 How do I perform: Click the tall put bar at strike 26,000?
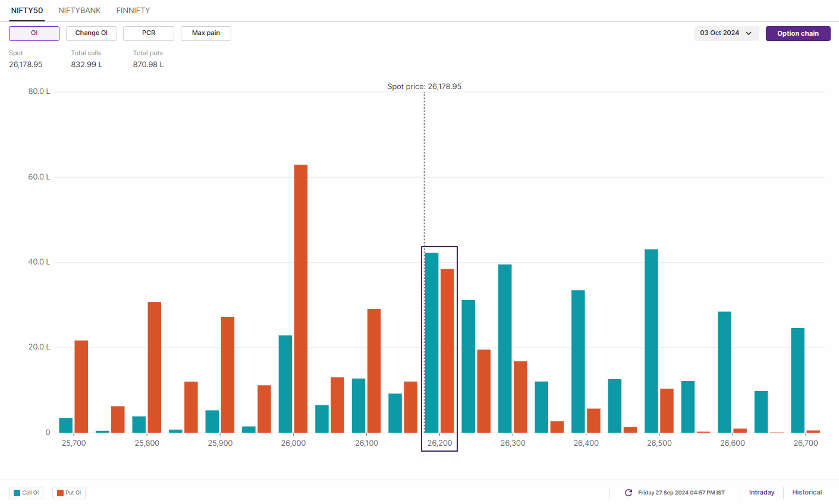click(301, 298)
